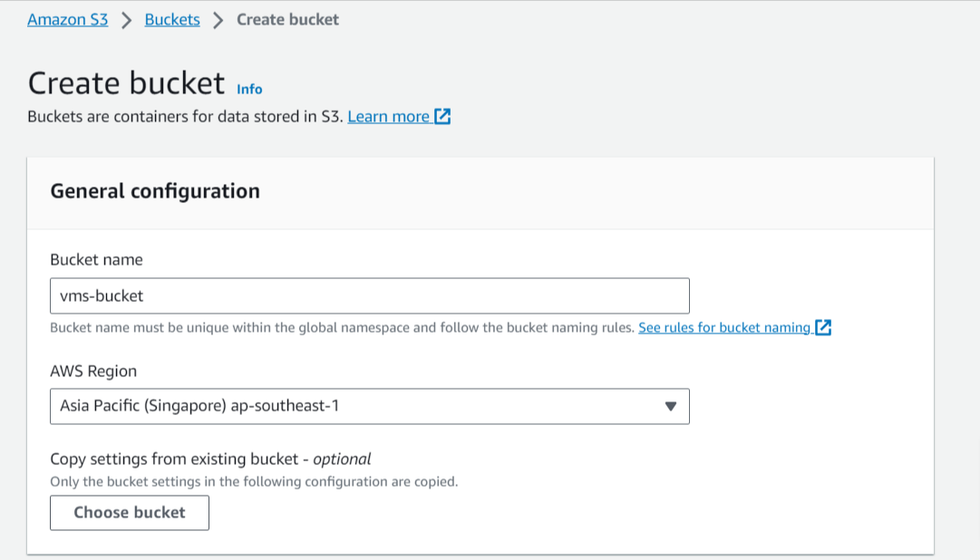Click the external-link icon after bucket naming rules
980x560 pixels.
823,327
